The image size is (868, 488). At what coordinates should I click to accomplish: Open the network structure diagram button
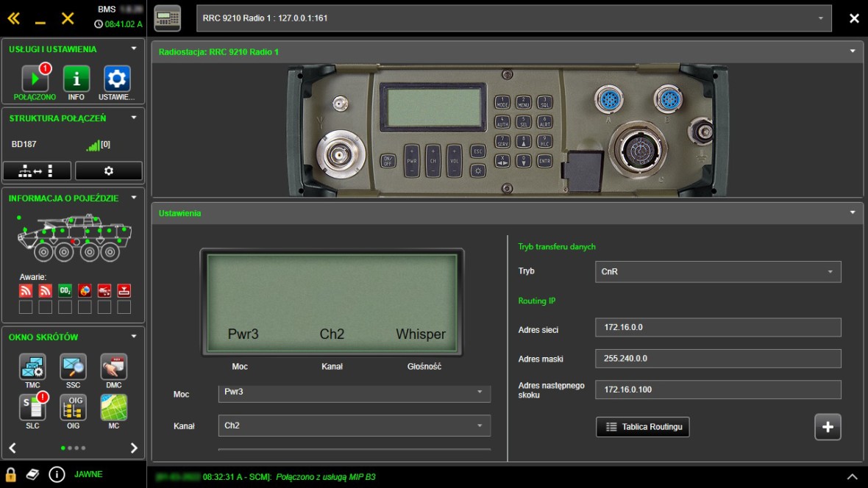(37, 171)
